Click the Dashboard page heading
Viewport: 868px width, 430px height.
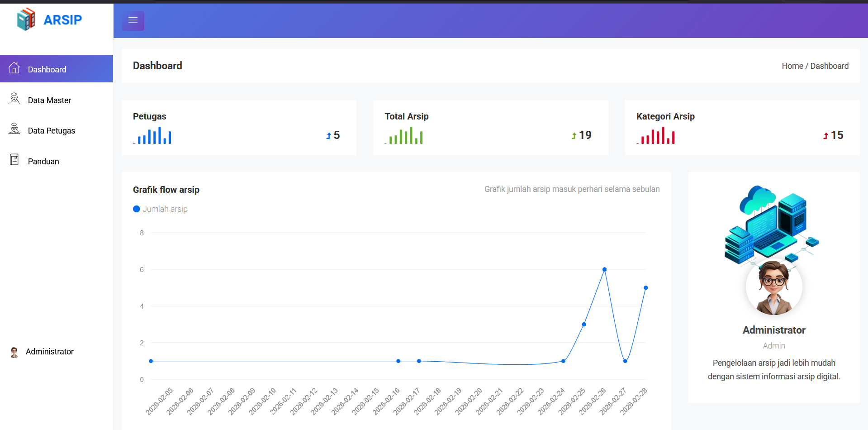tap(157, 66)
